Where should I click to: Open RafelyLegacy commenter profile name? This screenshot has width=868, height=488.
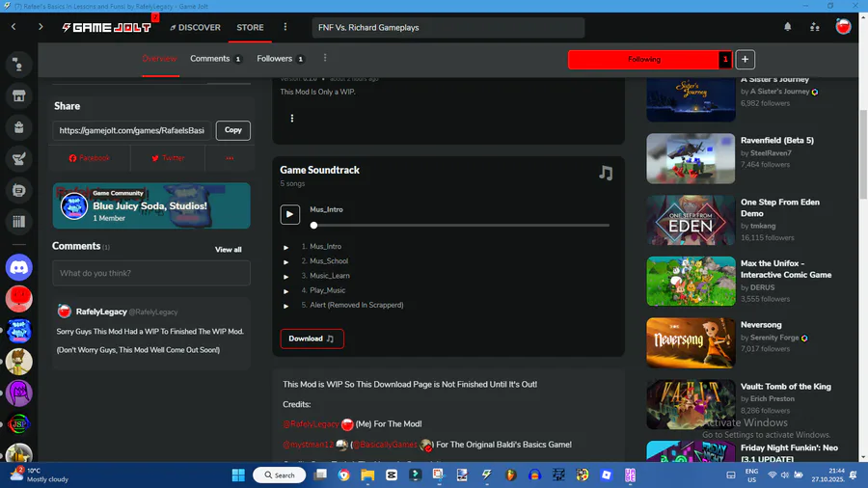click(101, 312)
